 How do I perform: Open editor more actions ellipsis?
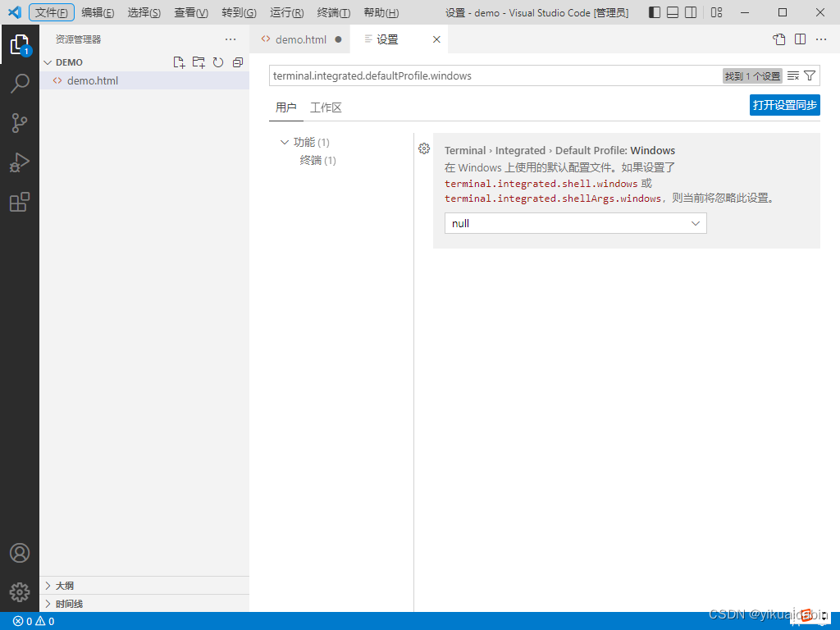[821, 39]
